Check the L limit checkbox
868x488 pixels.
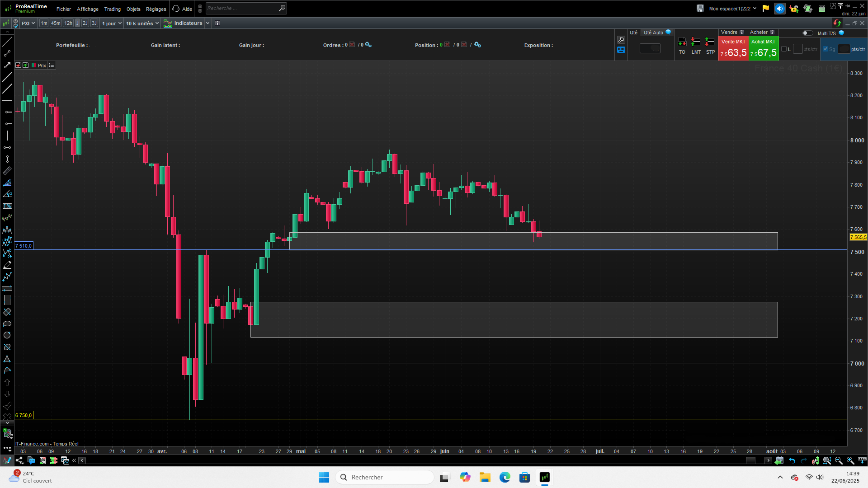784,49
